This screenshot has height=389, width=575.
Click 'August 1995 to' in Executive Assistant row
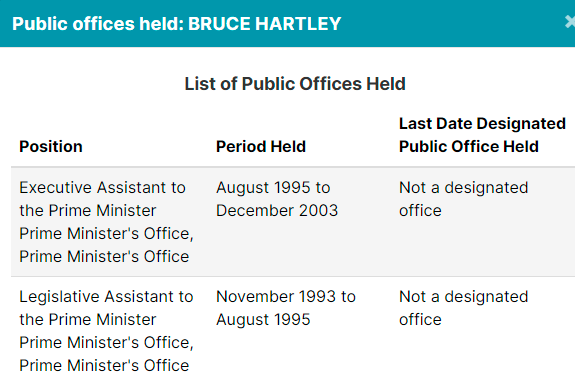(273, 188)
